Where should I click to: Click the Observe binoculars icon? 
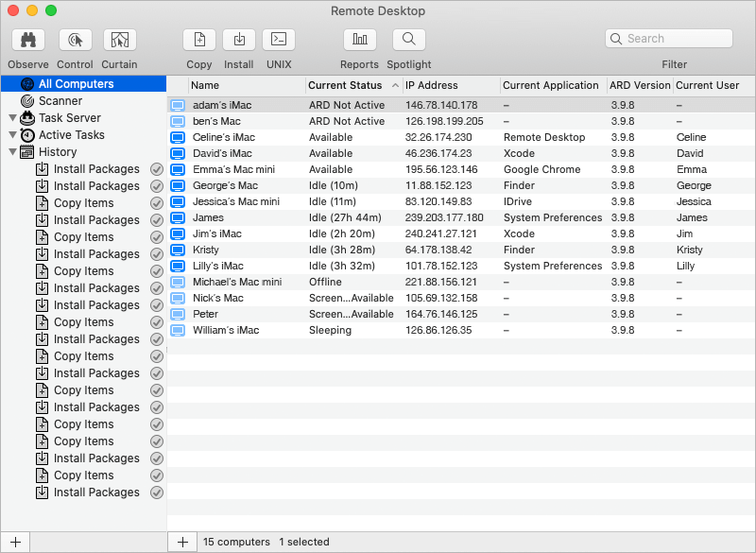[28, 40]
